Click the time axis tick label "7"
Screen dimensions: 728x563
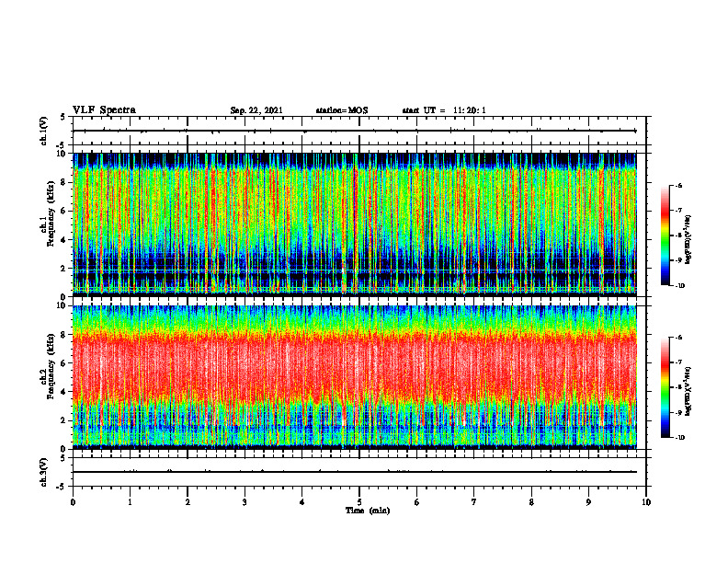pyautogui.click(x=474, y=502)
